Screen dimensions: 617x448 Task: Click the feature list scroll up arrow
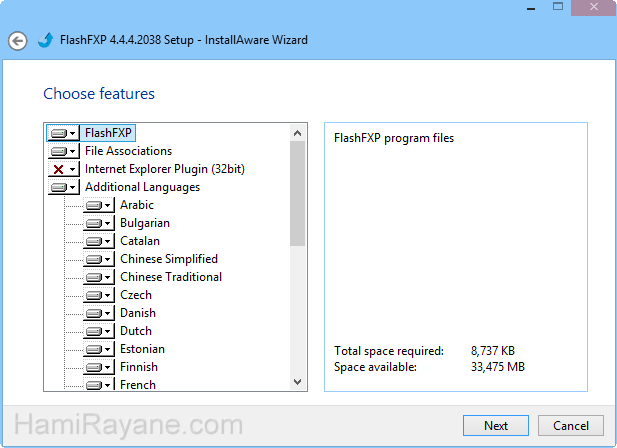click(x=297, y=133)
